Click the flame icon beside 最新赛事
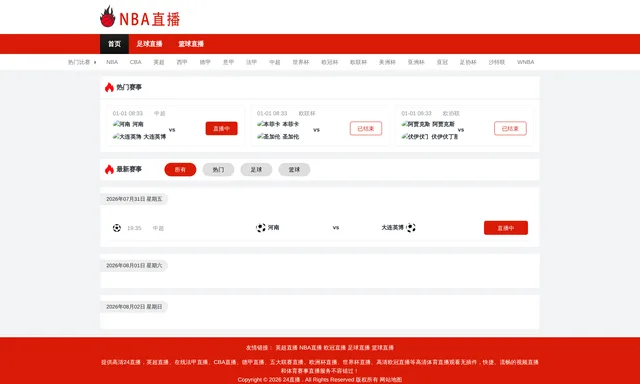This screenshot has height=384, width=640. pos(109,169)
